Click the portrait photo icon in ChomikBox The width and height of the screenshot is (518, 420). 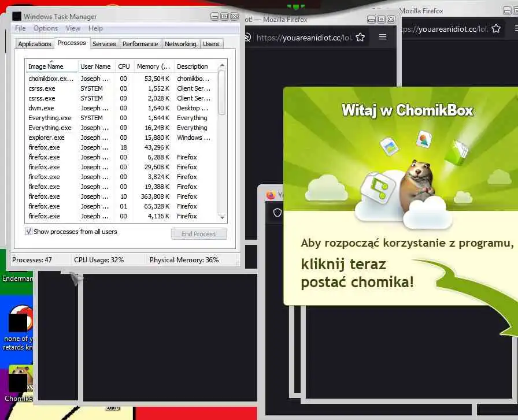424,139
